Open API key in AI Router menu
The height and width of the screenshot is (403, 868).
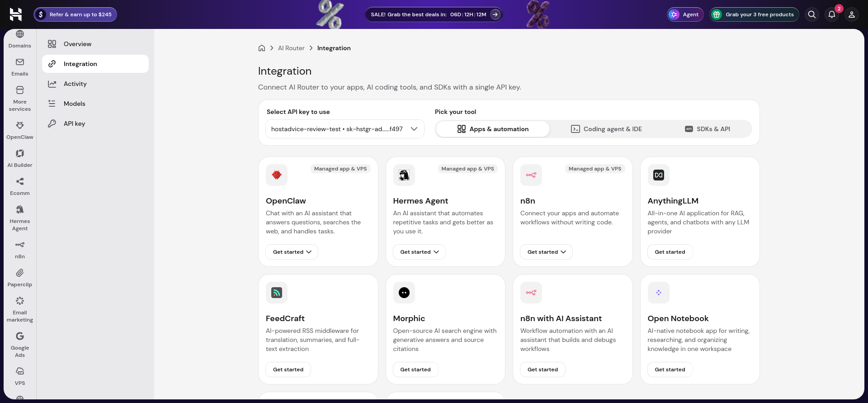tap(95, 123)
